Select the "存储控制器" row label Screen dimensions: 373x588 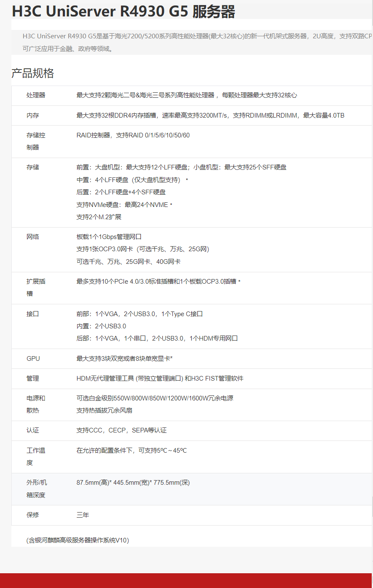(36, 141)
